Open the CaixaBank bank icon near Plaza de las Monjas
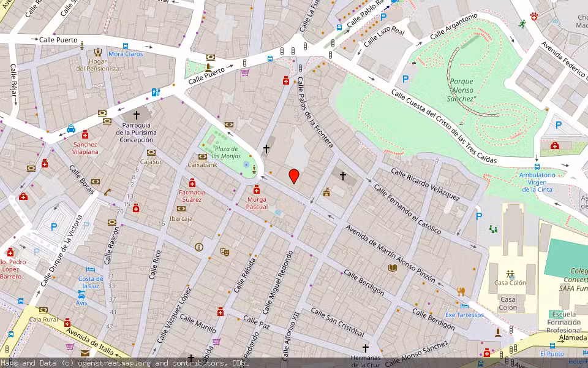Image resolution: width=588 pixels, height=368 pixels. pyautogui.click(x=202, y=157)
